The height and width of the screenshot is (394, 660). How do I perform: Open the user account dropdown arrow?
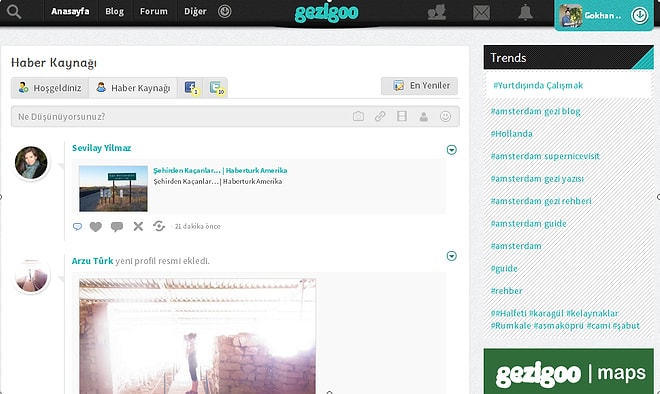[639, 15]
